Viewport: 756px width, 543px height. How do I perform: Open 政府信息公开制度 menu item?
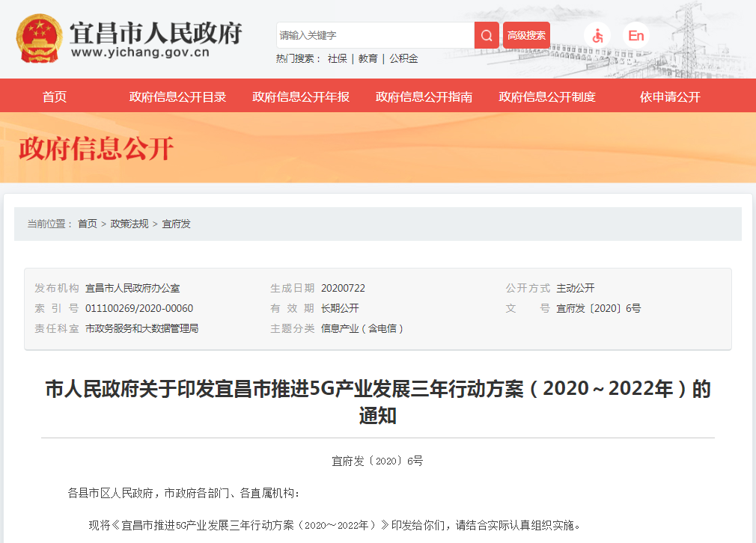coord(547,96)
